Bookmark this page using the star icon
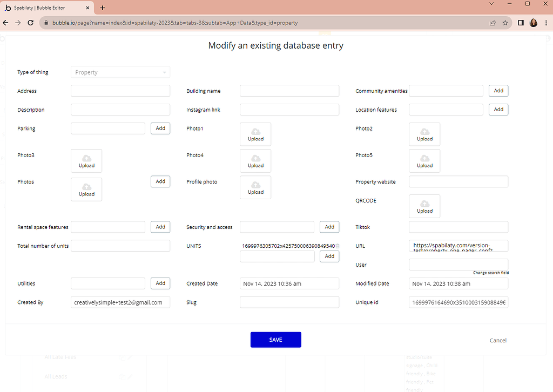Viewport: 553px width, 392px height. 505,23
